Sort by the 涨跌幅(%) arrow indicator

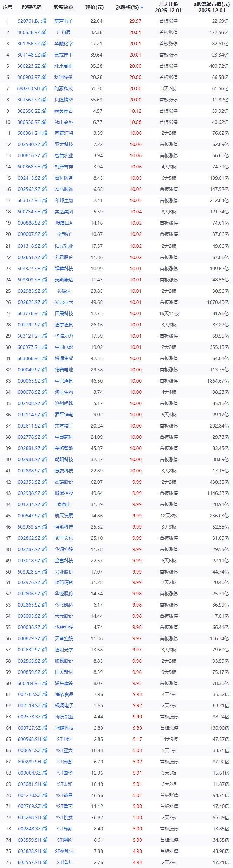[142, 7]
